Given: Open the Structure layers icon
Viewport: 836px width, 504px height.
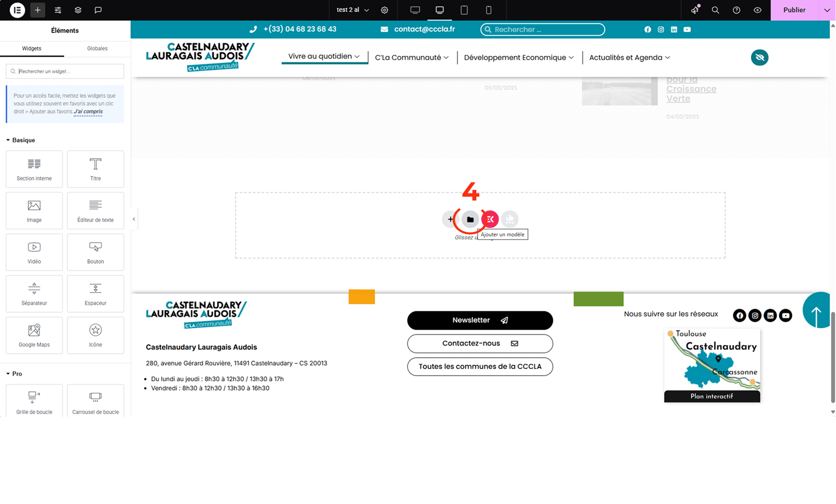Looking at the screenshot, I should [x=78, y=10].
